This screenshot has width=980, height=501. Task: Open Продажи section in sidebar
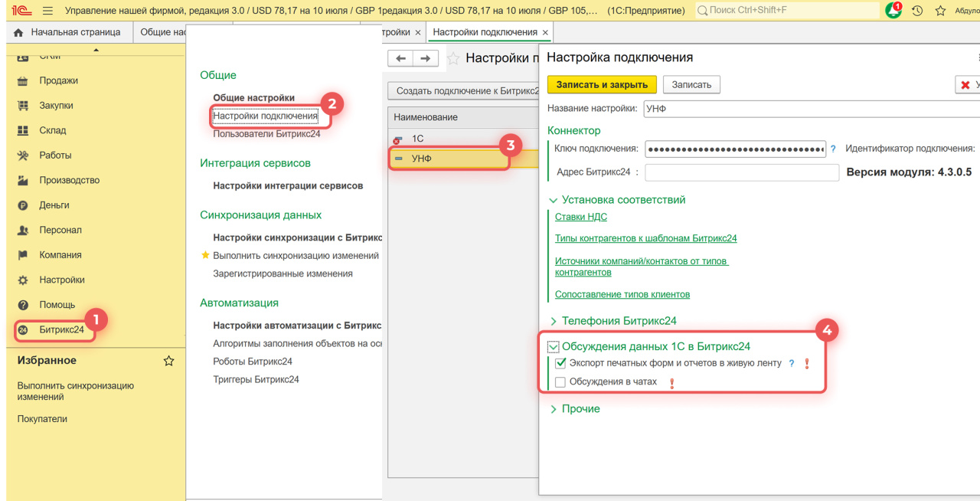pos(59,80)
